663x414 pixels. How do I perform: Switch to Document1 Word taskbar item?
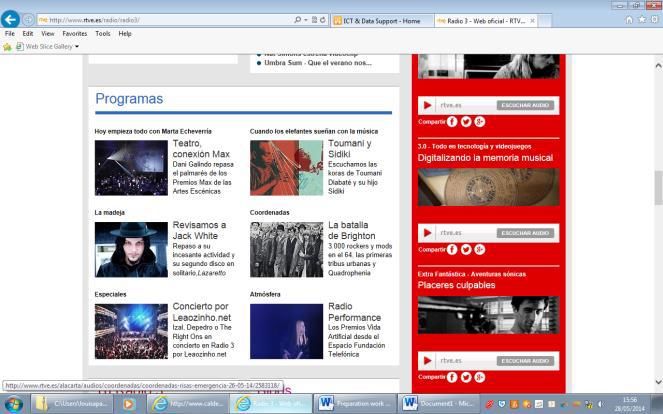click(x=439, y=404)
